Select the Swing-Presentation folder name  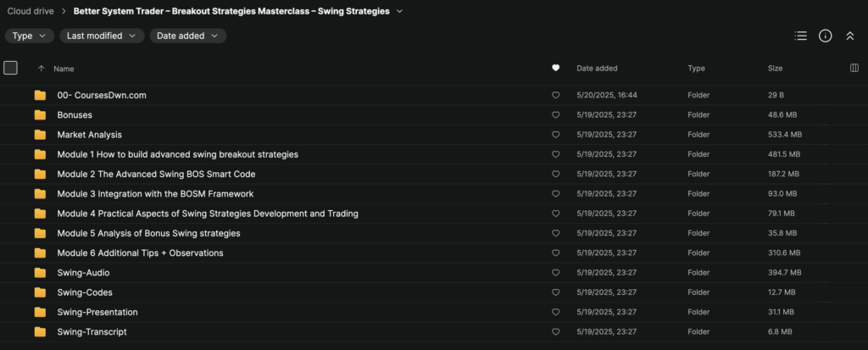point(97,312)
